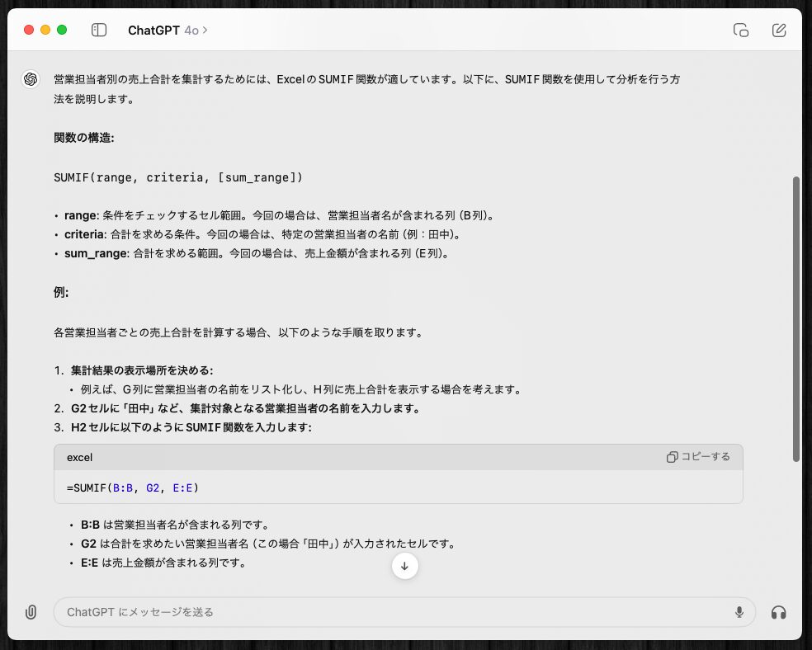Close the window with the red button
The width and height of the screenshot is (812, 650).
(x=29, y=31)
